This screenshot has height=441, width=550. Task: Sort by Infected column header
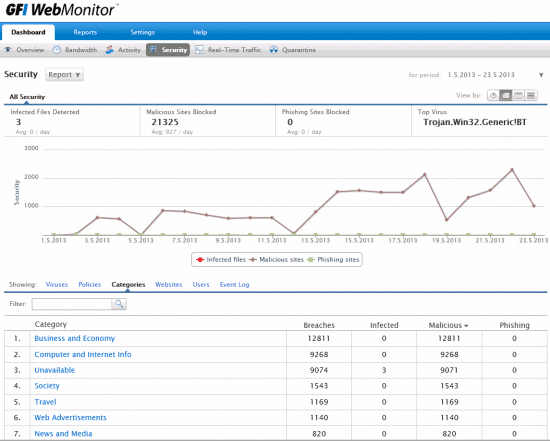tap(384, 325)
